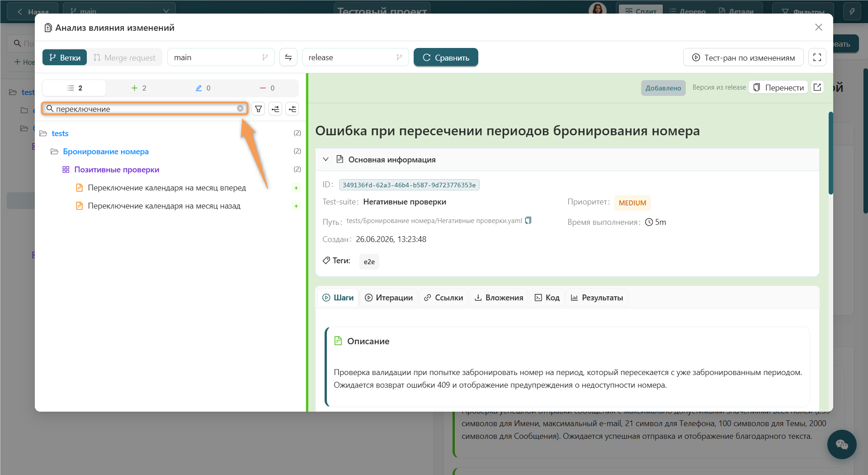This screenshot has width=868, height=475.
Task: Start Тест-ран по изменениям
Action: [743, 57]
